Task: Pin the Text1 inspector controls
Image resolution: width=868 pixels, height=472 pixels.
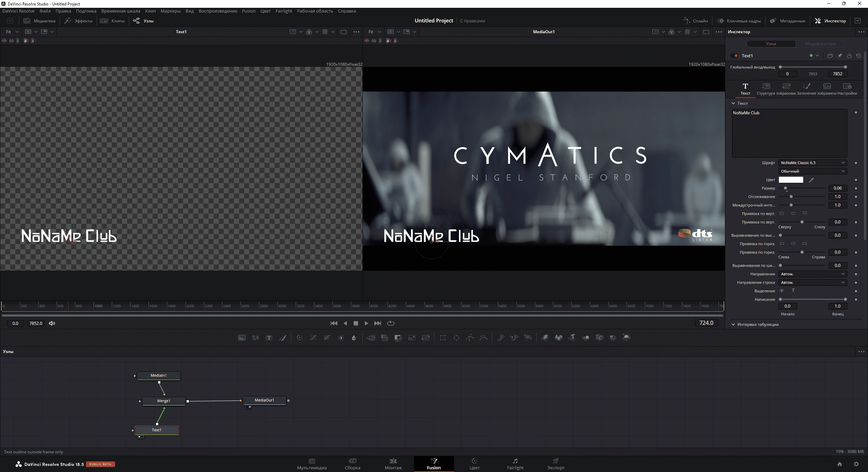Action: pyautogui.click(x=840, y=56)
